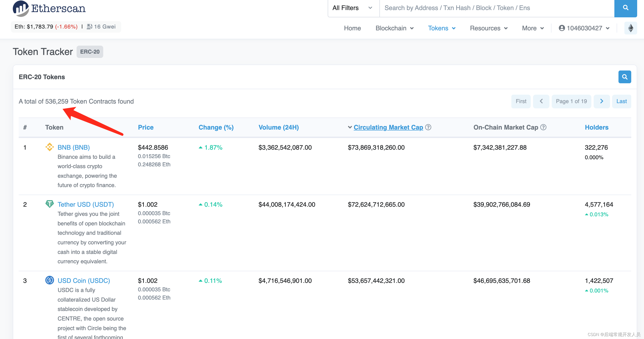Click USDC holders count 1,422,507
The width and height of the screenshot is (644, 339).
point(599,280)
